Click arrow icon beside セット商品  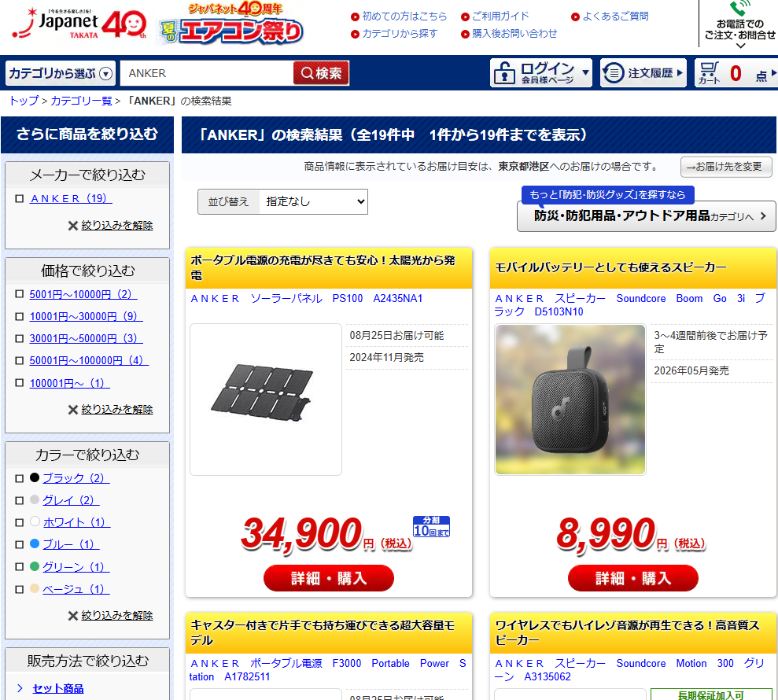point(20,688)
